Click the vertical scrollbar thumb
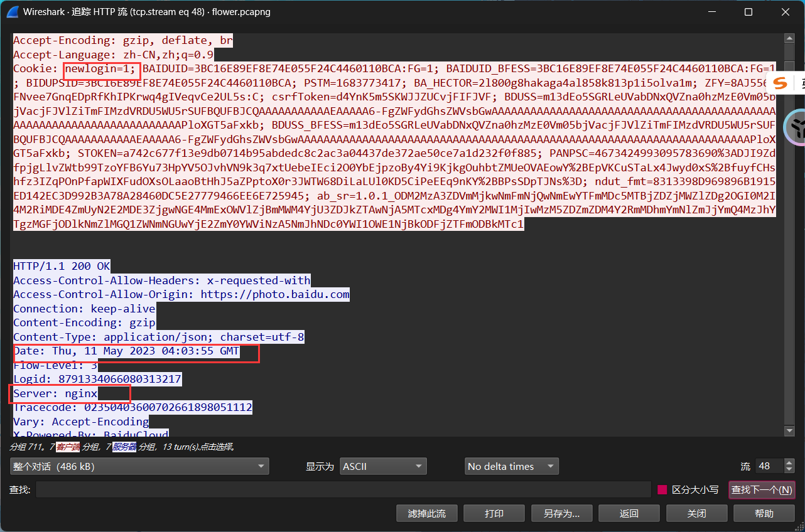The width and height of the screenshot is (805, 532). 789,66
